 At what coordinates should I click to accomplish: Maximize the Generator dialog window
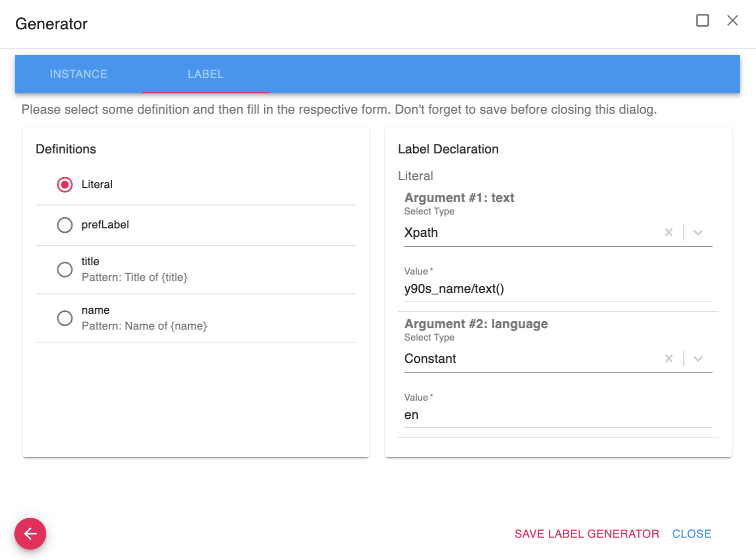pos(702,20)
